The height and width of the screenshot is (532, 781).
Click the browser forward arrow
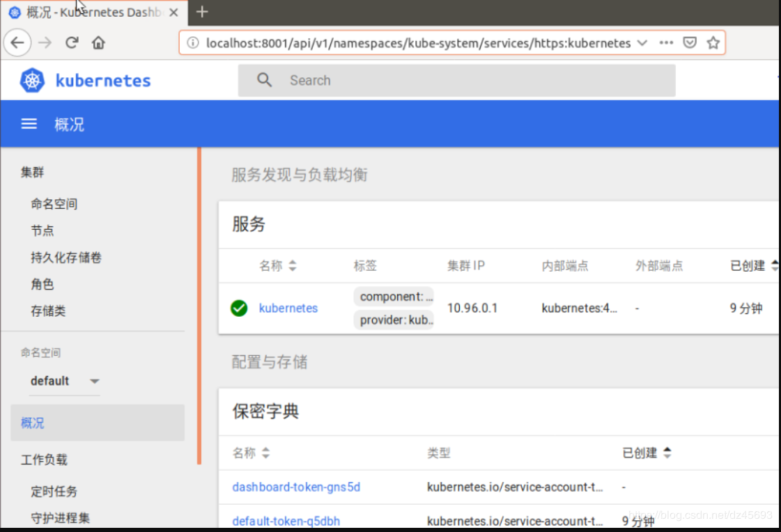pos(45,42)
